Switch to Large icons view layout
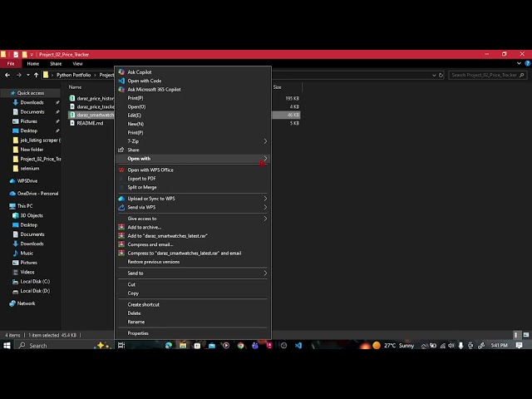 [526, 335]
